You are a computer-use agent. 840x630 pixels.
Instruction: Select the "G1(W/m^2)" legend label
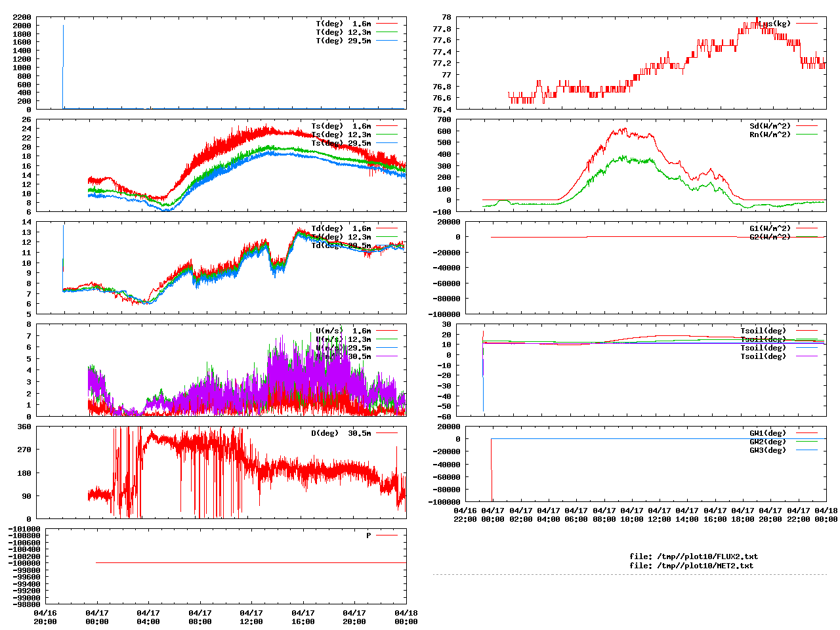[770, 228]
